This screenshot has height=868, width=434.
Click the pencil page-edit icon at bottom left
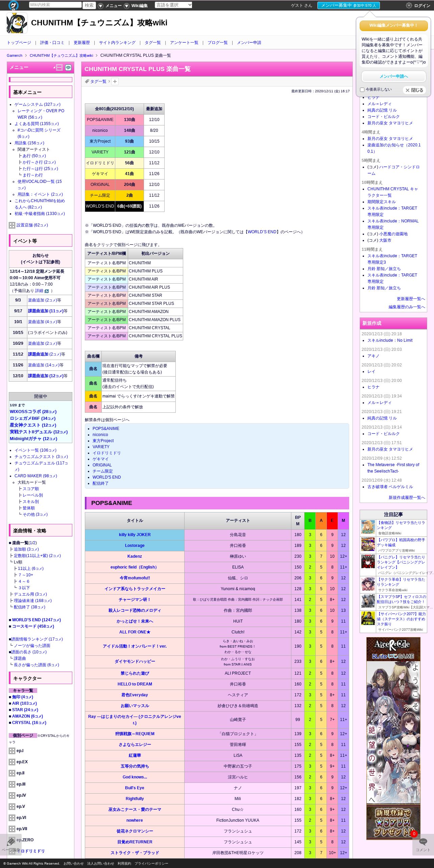[11, 841]
